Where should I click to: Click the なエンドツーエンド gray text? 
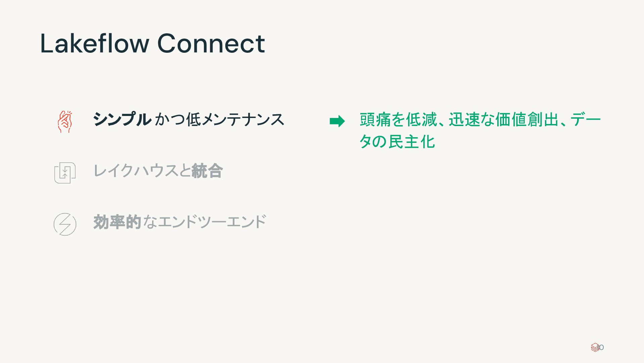204,222
